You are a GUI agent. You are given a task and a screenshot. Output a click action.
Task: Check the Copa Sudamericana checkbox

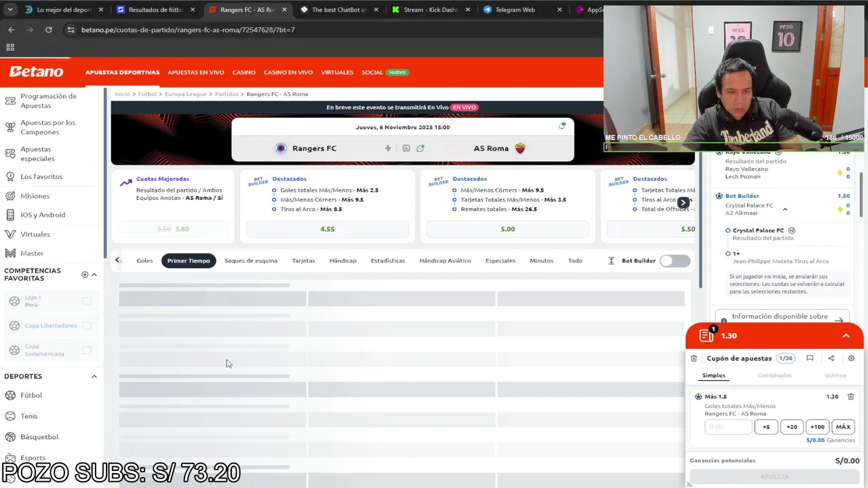87,350
